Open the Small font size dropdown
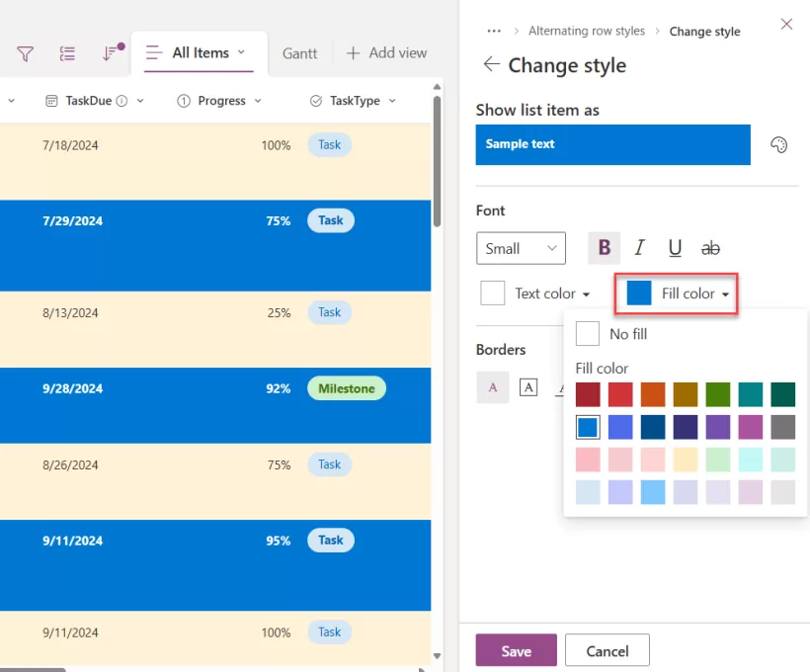 point(521,248)
